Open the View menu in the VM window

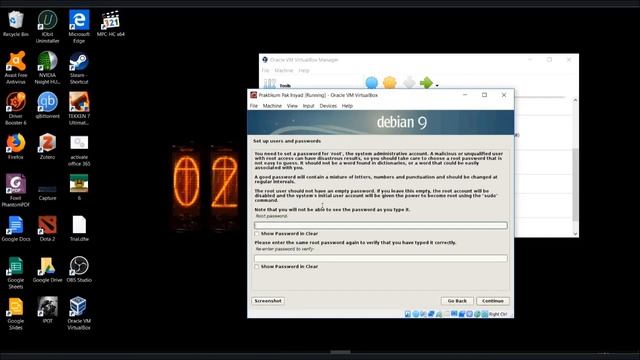coord(292,106)
